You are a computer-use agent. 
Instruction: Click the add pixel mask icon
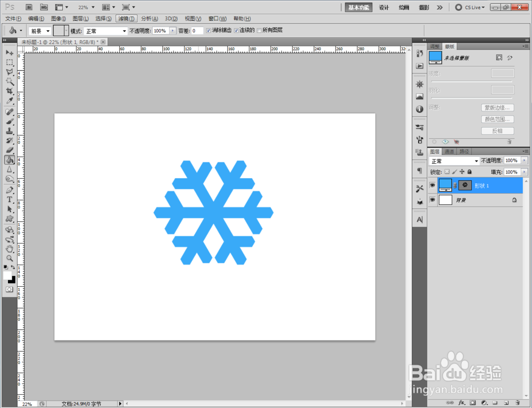[x=499, y=57]
